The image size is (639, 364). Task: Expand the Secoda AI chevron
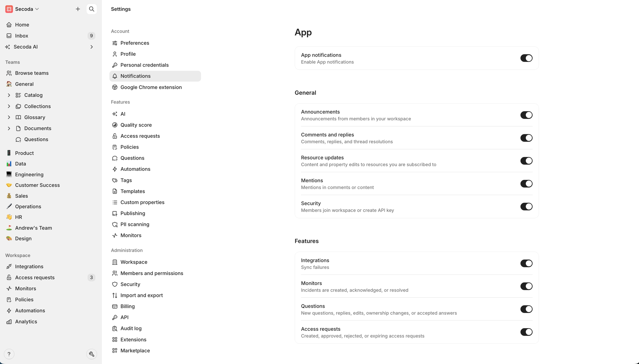tap(92, 47)
